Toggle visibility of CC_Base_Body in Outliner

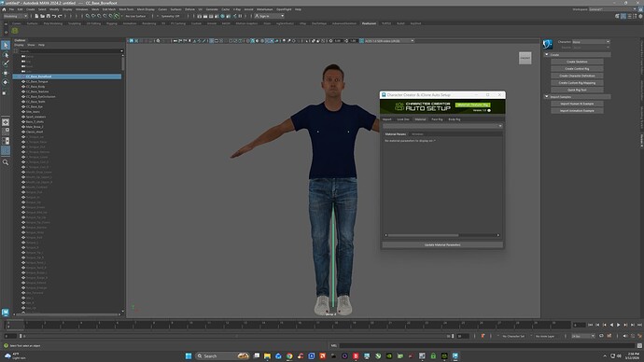click(x=23, y=87)
